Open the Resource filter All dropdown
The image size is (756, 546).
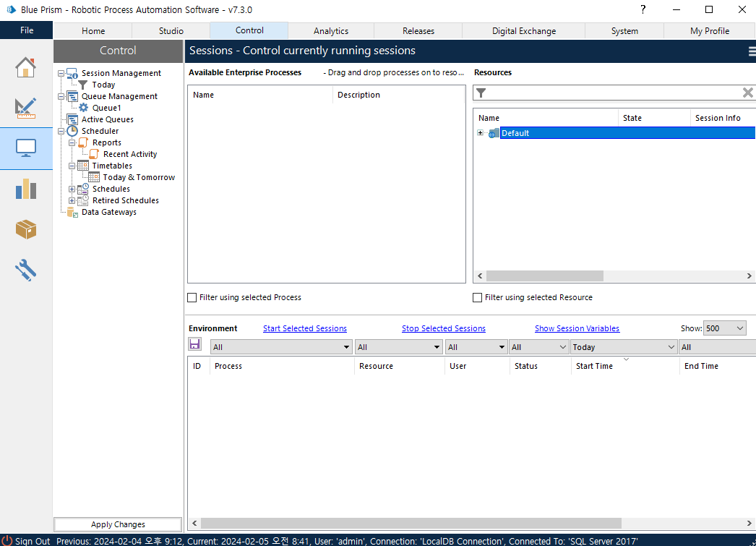point(399,347)
